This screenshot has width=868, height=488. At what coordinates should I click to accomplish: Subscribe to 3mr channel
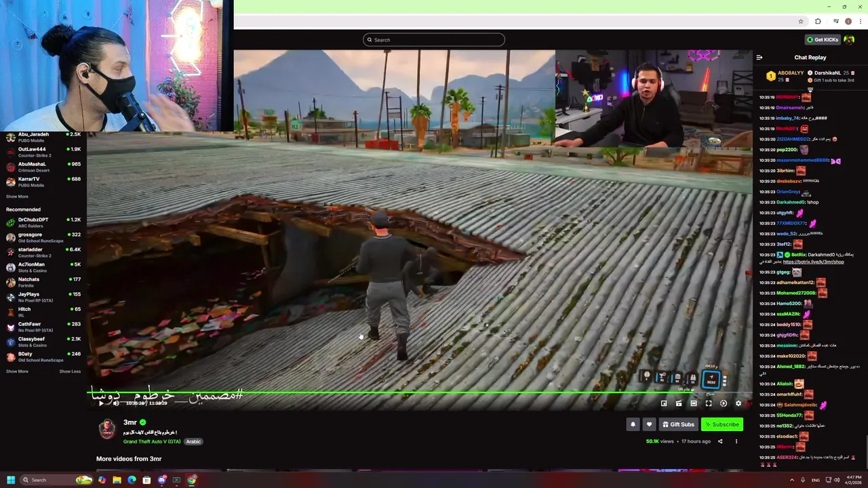pyautogui.click(x=722, y=424)
